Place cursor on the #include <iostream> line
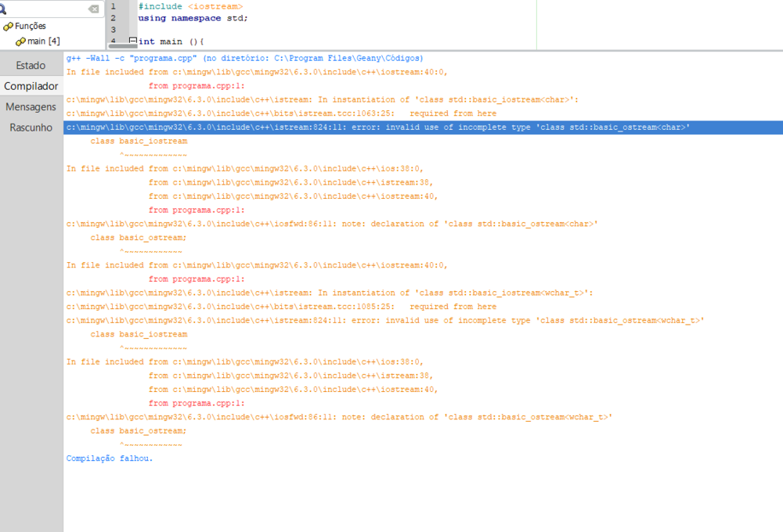 tap(190, 6)
